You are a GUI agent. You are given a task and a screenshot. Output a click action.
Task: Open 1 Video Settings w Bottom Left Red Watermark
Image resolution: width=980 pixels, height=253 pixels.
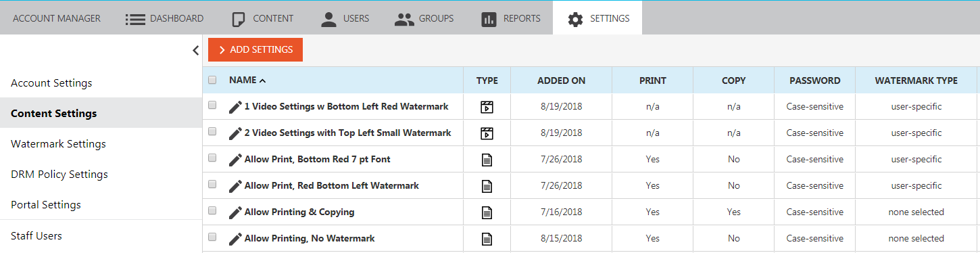pyautogui.click(x=346, y=107)
